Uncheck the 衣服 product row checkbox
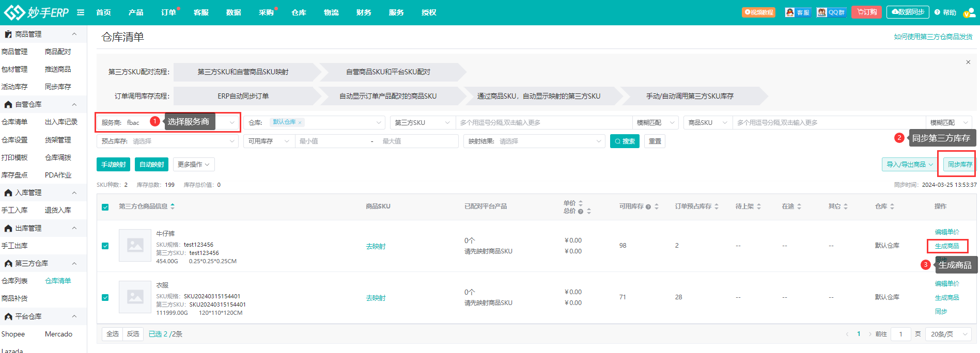980x353 pixels. tap(105, 298)
